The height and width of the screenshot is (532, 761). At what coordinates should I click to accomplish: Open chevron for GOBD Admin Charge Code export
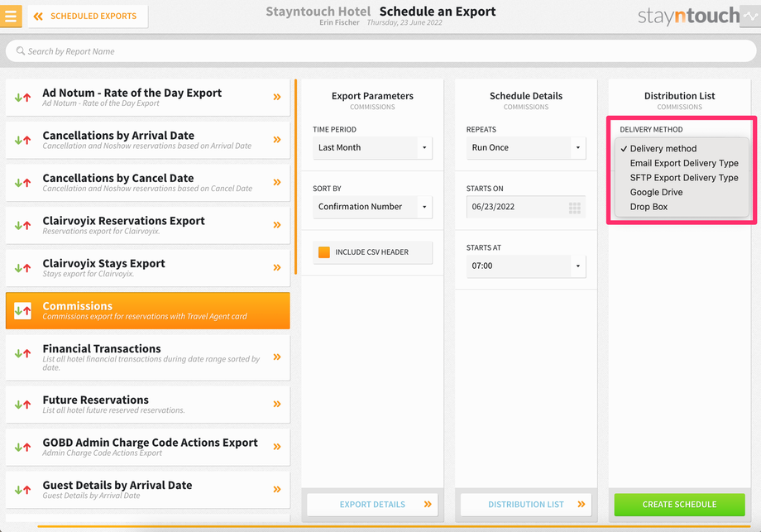(277, 447)
